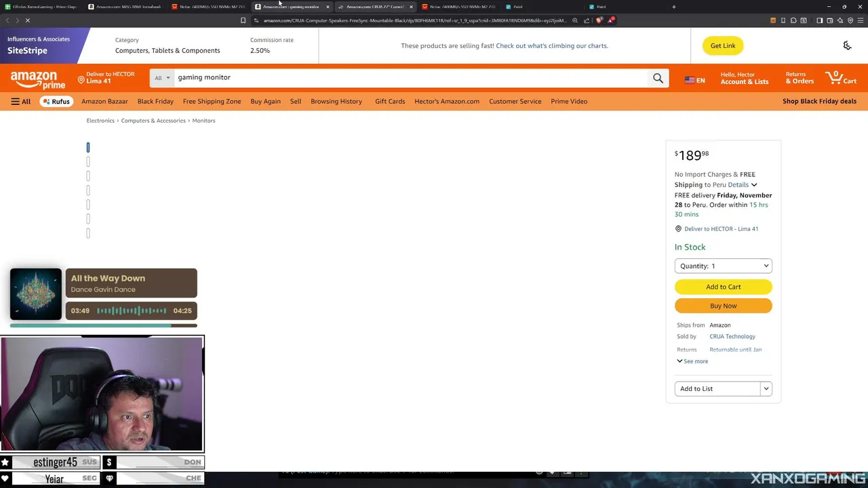Open CRUA Technology seller link
868x488 pixels.
pos(732,336)
